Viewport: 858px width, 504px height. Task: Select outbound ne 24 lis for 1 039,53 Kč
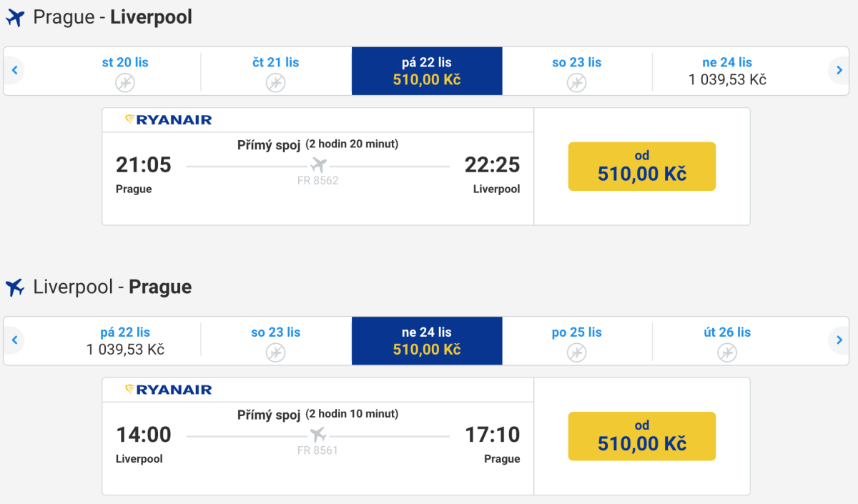(727, 71)
